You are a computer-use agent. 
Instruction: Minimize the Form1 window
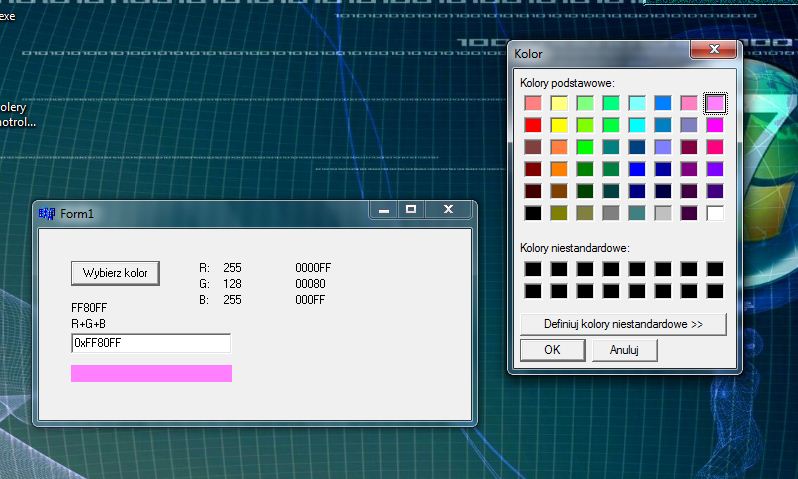tap(384, 210)
